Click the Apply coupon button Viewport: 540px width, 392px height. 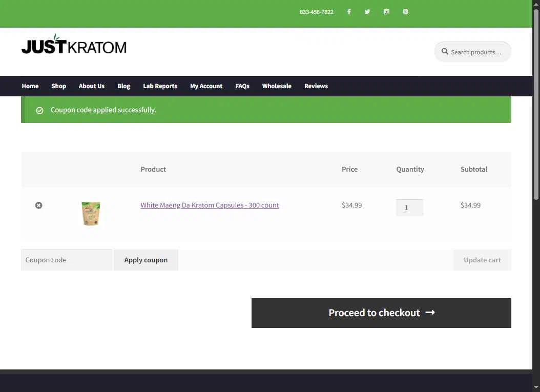146,260
